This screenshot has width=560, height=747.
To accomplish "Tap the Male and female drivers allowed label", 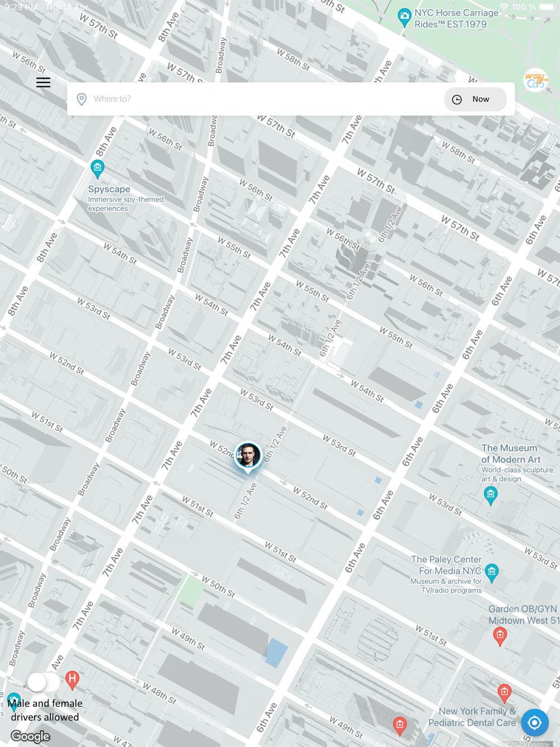I will 45,710.
